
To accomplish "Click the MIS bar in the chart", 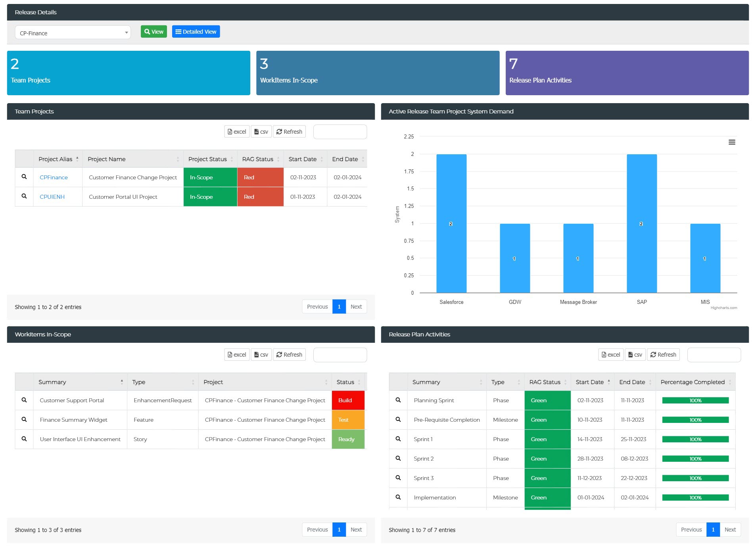I will (705, 258).
